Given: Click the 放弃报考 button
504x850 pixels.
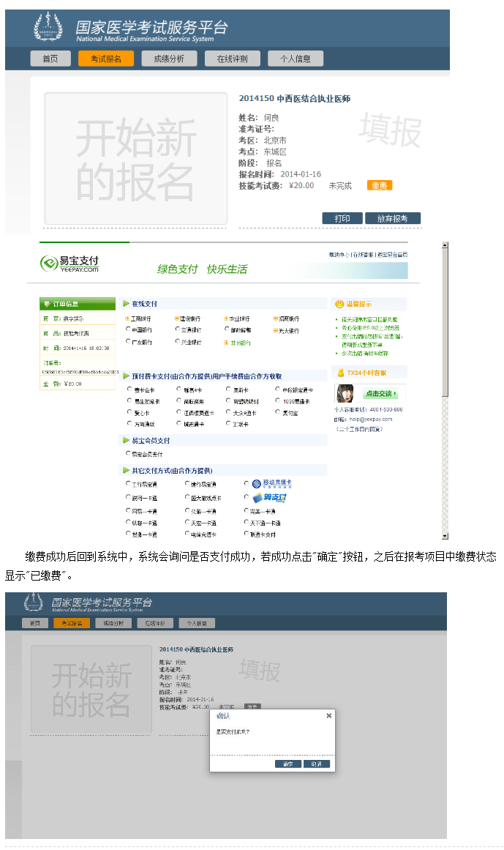Looking at the screenshot, I should coord(393,218).
